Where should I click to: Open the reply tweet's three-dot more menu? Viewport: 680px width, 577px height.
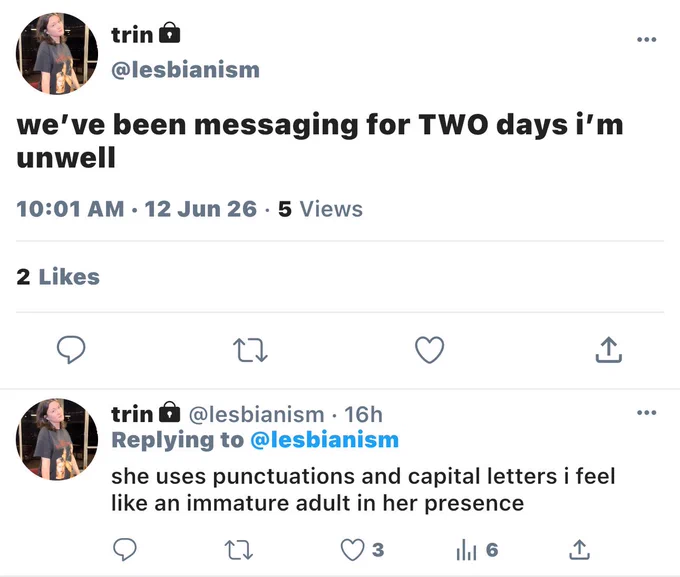647,413
